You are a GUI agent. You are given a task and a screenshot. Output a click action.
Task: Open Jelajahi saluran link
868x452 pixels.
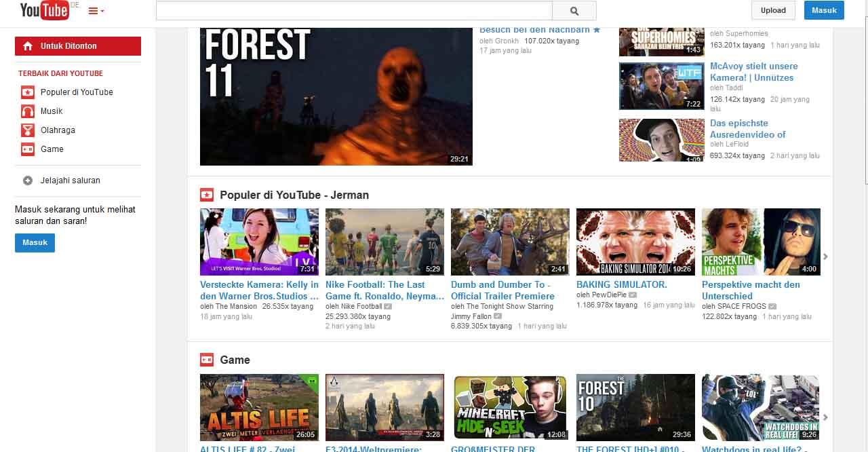coord(71,181)
